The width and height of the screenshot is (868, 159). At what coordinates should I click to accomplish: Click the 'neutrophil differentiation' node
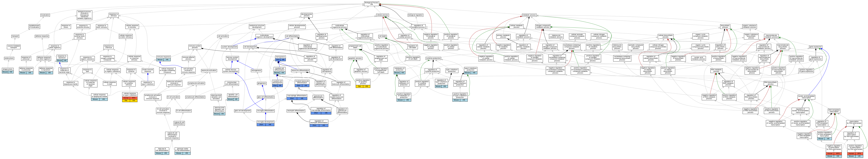(x=296, y=111)
